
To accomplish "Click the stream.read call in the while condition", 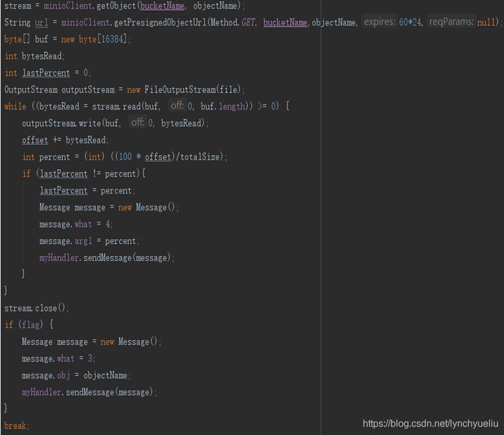I will (172, 106).
